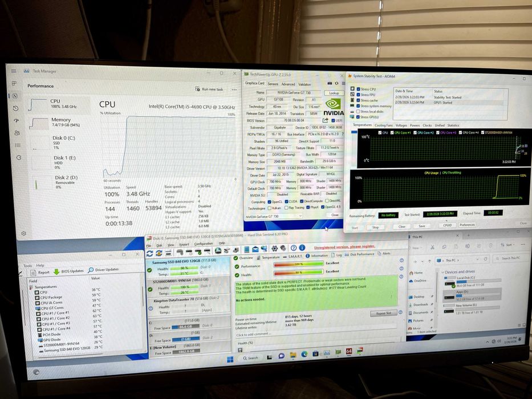Open Preferences in AIDA64 stability test
This screenshot has height=399, width=532.
click(467, 225)
